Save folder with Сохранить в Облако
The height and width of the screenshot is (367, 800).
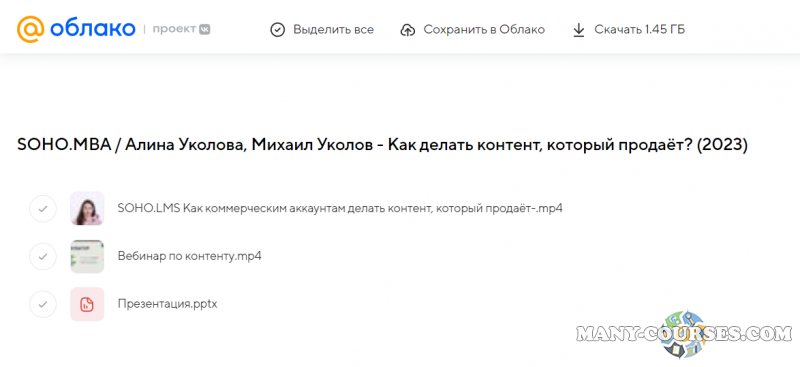tap(484, 30)
